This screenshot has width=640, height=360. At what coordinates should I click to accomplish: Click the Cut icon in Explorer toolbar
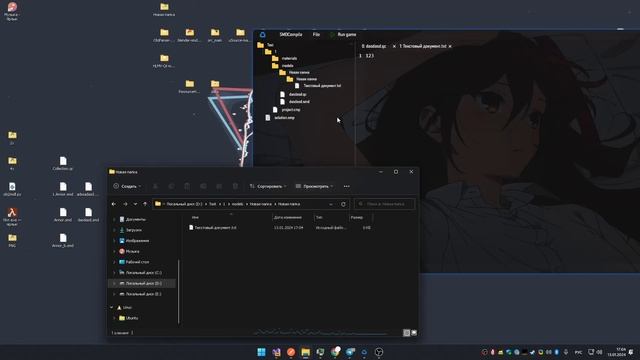[x=156, y=186]
